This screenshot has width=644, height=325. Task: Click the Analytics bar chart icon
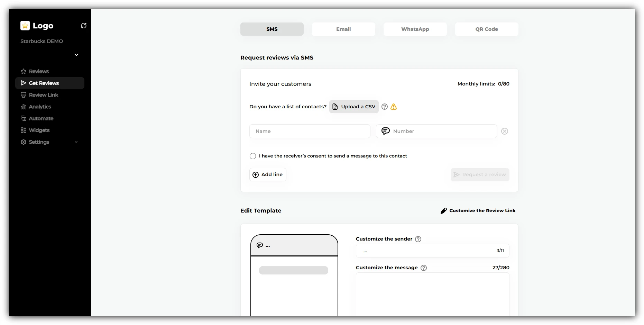click(24, 107)
